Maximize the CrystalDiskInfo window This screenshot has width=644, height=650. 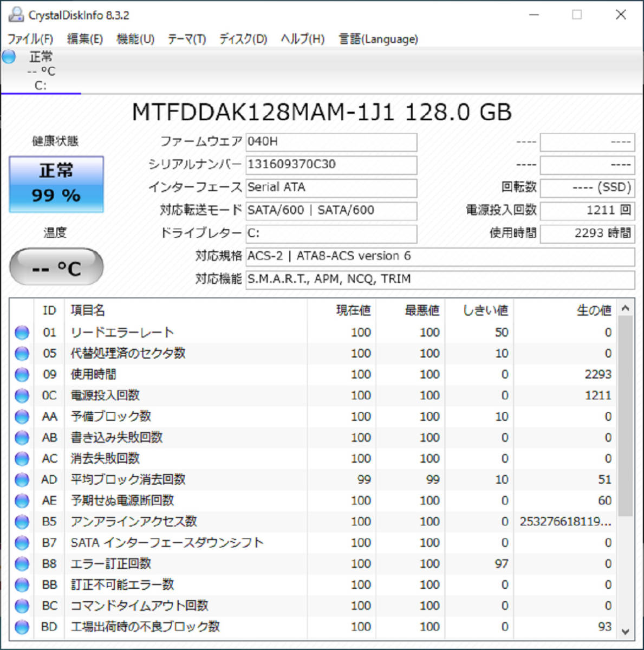pos(577,15)
